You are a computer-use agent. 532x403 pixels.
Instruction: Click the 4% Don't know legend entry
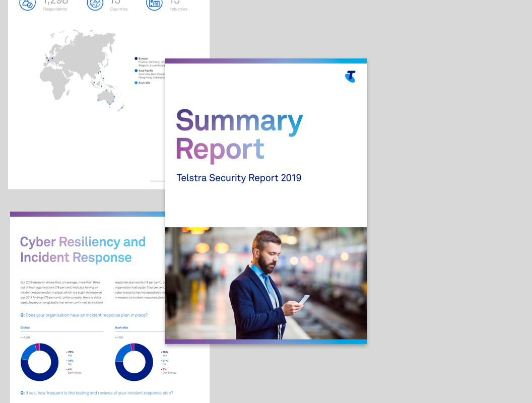pyautogui.click(x=74, y=371)
